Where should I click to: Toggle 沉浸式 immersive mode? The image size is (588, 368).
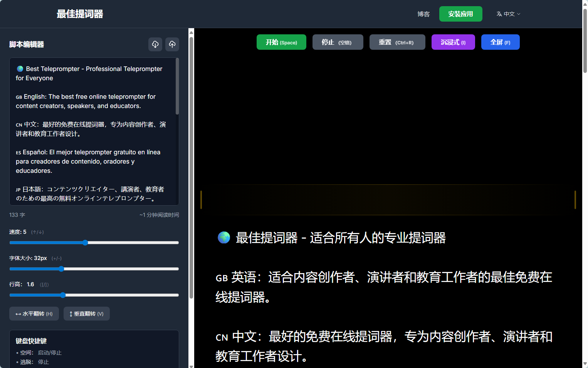(x=453, y=42)
